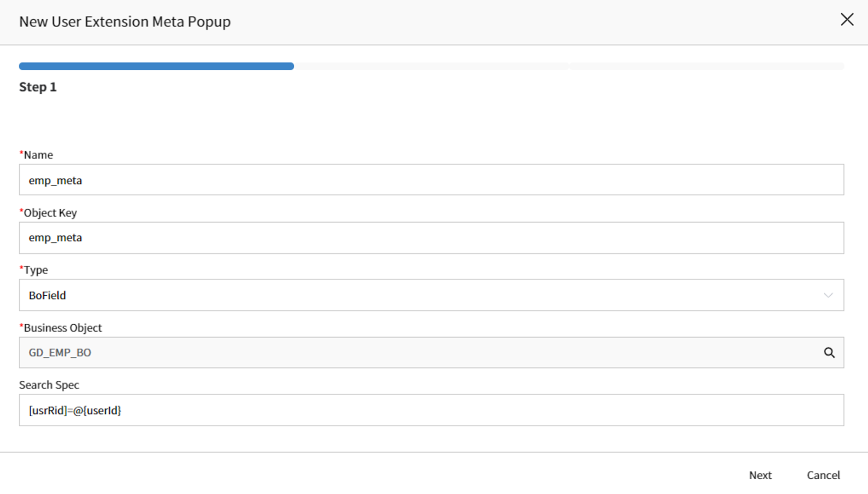Cancel the popup dialog
This screenshot has height=494, width=868.
point(823,475)
